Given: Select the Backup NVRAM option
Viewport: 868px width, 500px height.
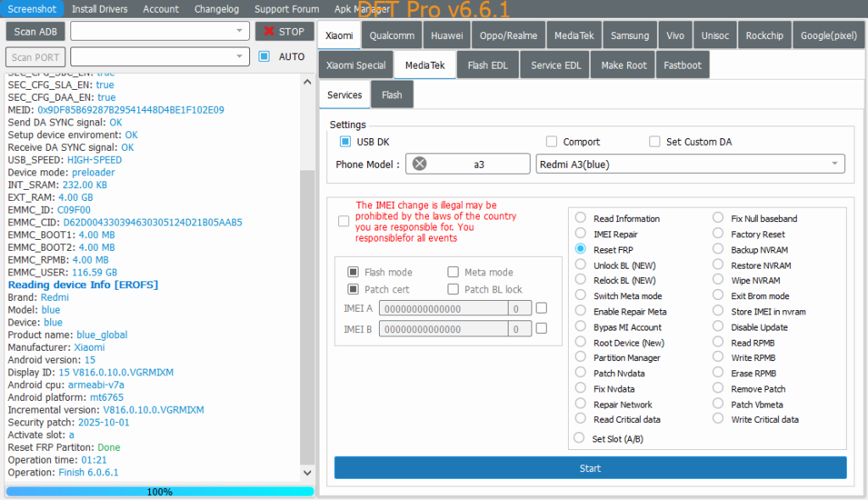Looking at the screenshot, I should click(718, 248).
